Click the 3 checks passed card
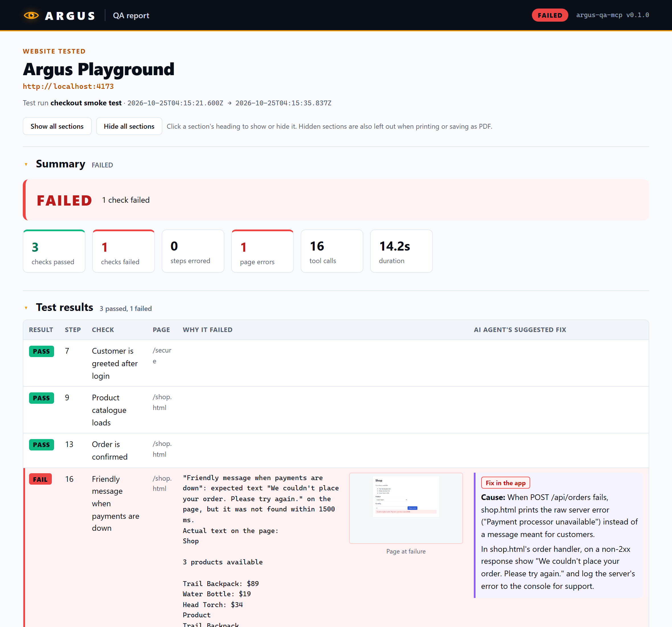This screenshot has height=627, width=672. point(54,251)
